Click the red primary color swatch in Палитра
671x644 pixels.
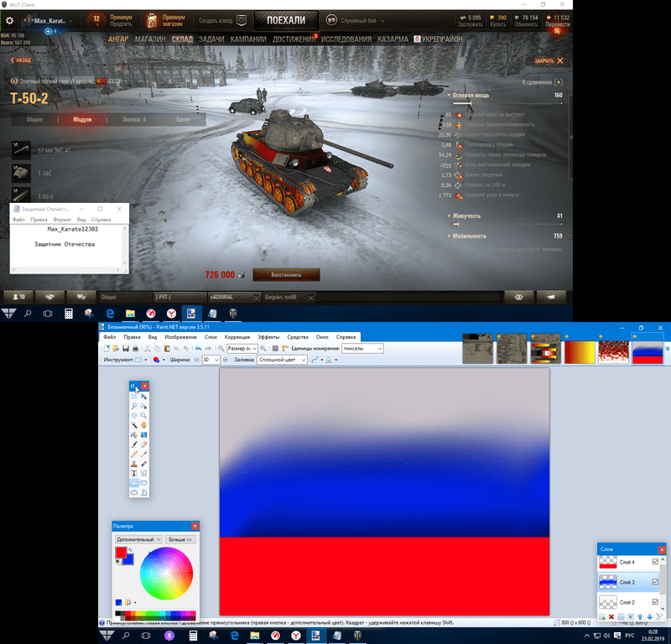(x=121, y=552)
